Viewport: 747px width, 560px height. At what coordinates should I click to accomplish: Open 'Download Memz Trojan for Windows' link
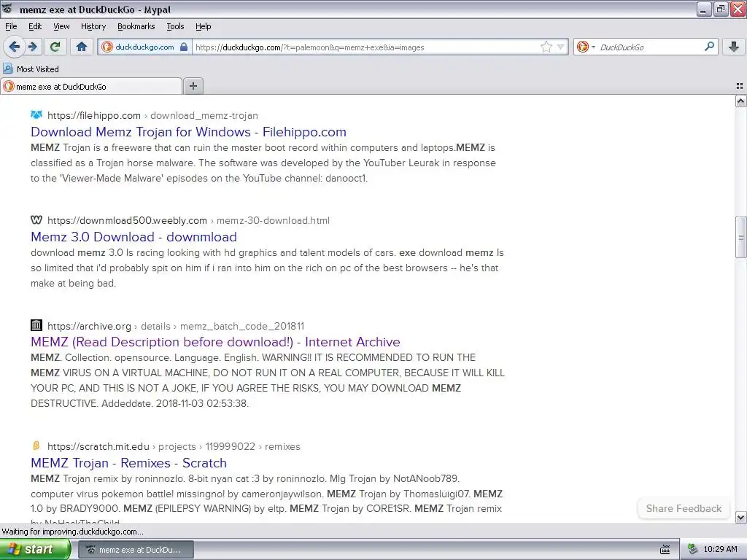click(188, 132)
